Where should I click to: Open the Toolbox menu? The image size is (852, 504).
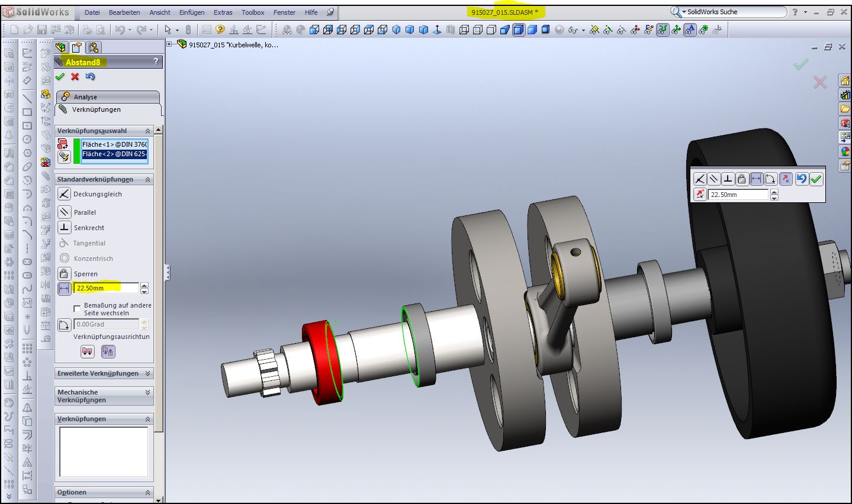253,12
